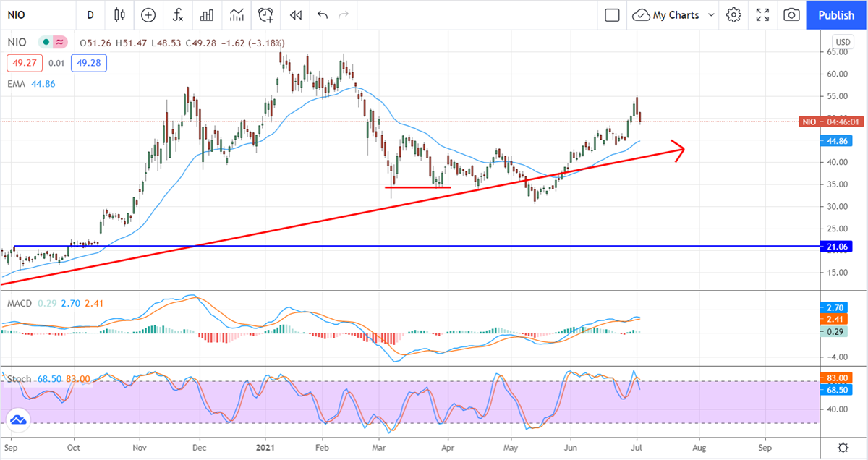Enter fullscreen mode

[762, 14]
